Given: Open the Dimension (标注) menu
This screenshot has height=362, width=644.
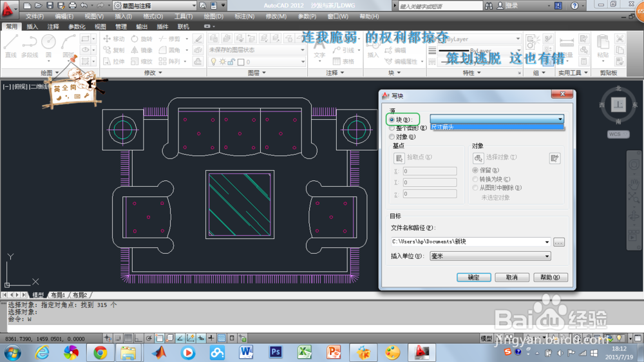Looking at the screenshot, I should [x=244, y=17].
